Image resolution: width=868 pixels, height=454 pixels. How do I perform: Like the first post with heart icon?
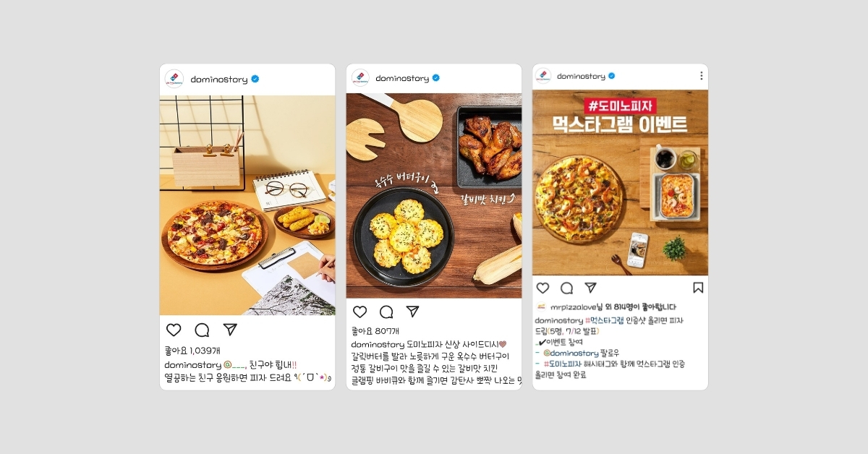pos(174,330)
